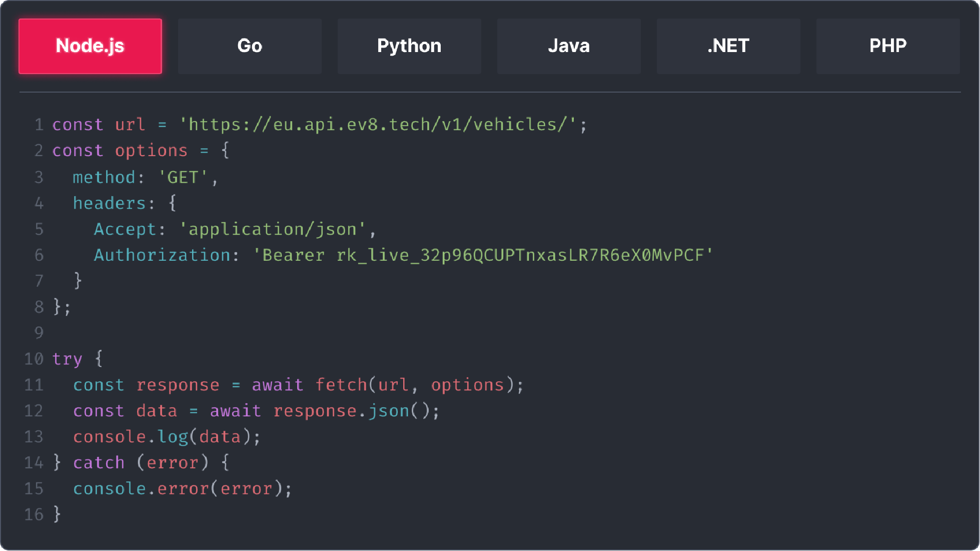Screen dimensions: 980x551
Task: Open the Python code tab
Action: pyautogui.click(x=409, y=46)
